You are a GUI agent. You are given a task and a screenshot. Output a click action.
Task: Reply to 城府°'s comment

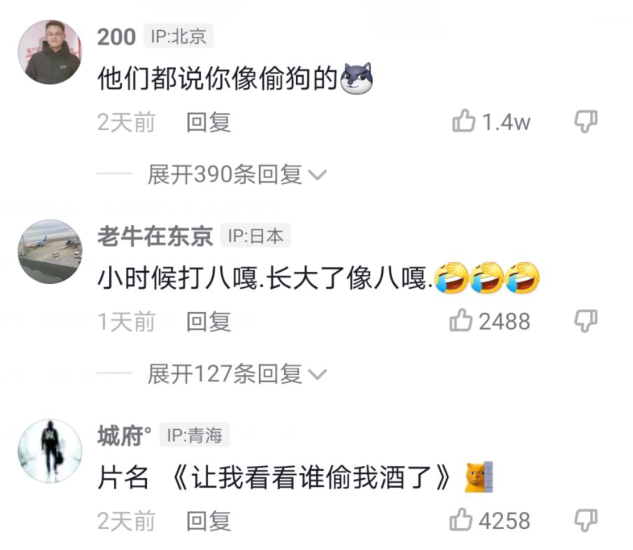tap(208, 521)
